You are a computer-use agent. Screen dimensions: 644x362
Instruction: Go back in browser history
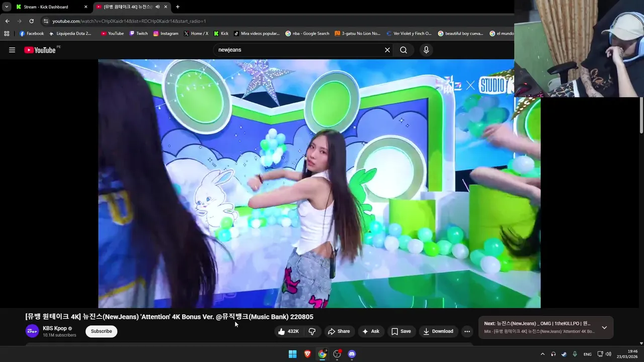click(7, 21)
